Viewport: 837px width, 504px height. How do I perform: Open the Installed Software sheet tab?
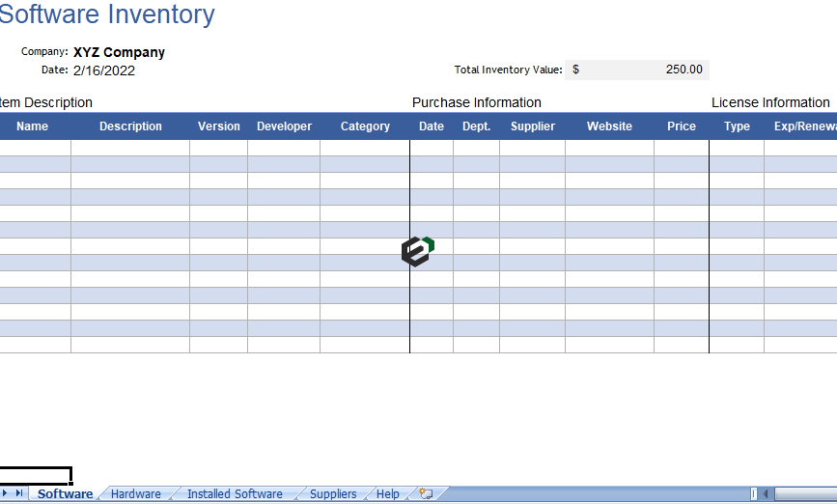(235, 493)
